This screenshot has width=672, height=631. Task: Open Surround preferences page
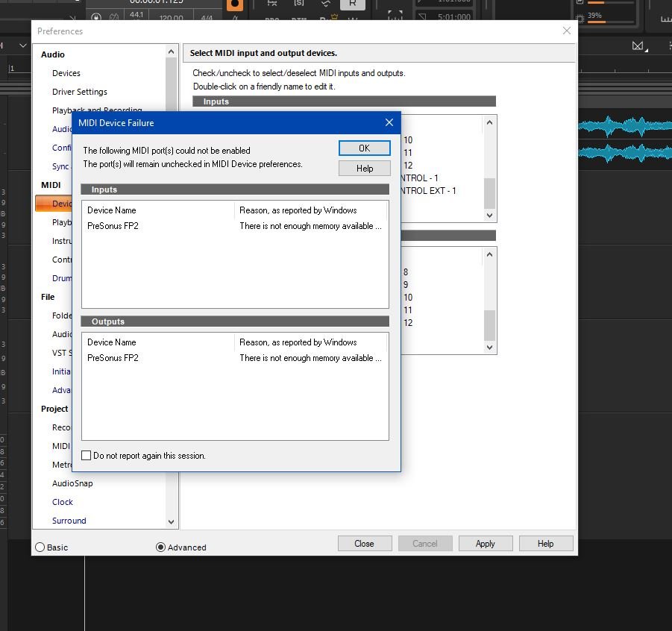[69, 521]
